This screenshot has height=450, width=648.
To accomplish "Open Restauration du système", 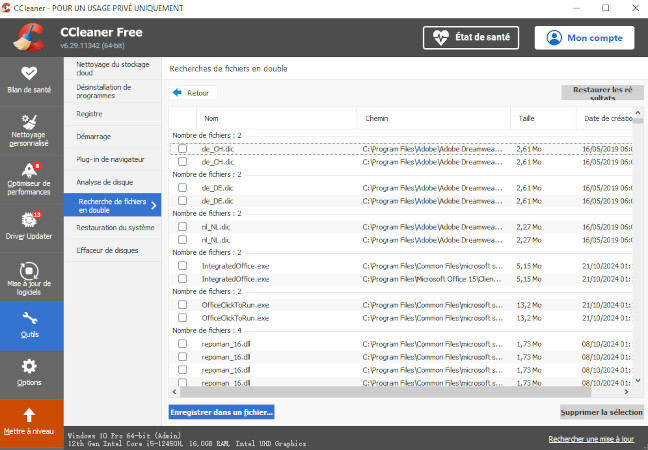I will point(112,228).
